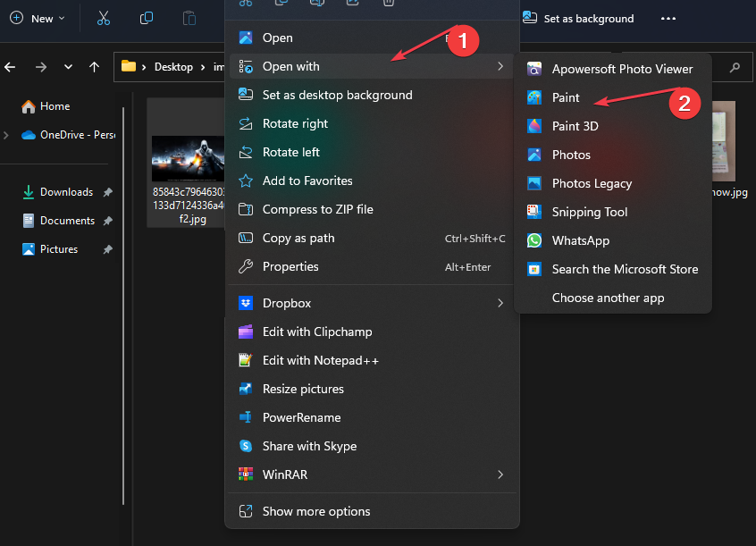Click the Edit with Notepad++ icon
Viewport: 756px width, 546px height.
click(x=246, y=360)
